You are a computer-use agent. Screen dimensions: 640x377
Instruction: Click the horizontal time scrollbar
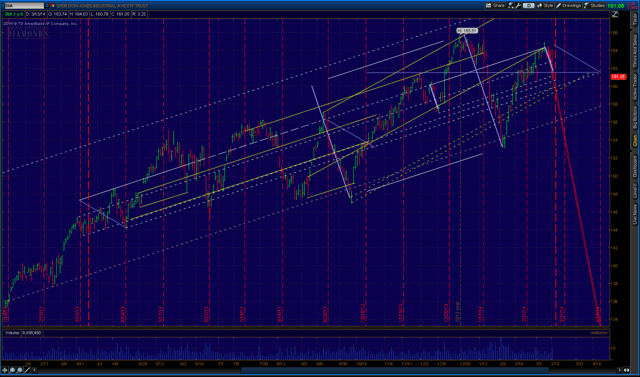tap(327, 370)
